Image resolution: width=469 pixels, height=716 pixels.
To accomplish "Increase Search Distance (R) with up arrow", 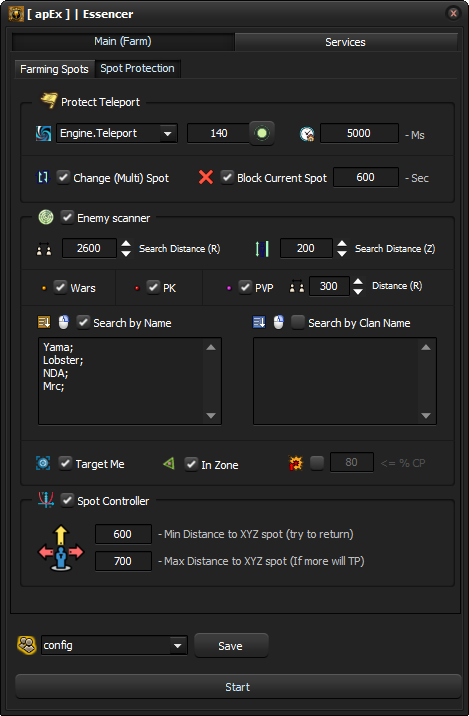I will pyautogui.click(x=126, y=244).
